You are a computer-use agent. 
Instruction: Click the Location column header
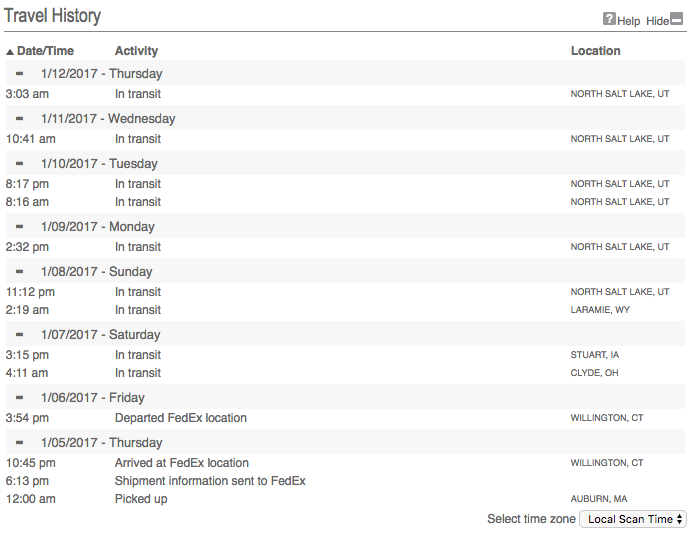coord(595,51)
